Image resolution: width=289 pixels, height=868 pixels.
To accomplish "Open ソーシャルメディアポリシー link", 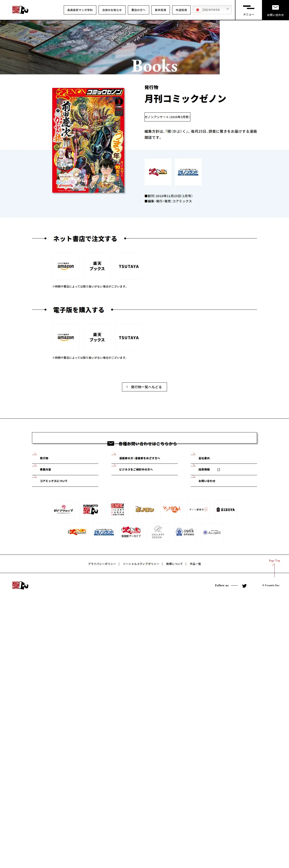I will [141, 564].
